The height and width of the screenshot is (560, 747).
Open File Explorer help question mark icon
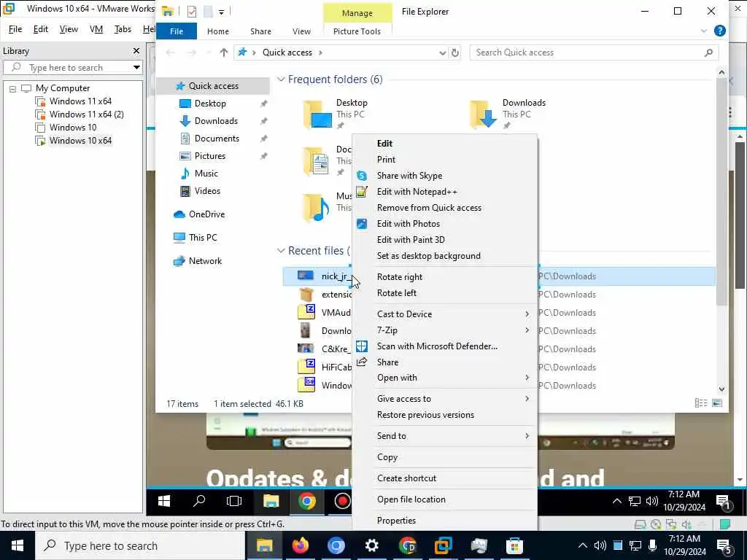coord(720,31)
